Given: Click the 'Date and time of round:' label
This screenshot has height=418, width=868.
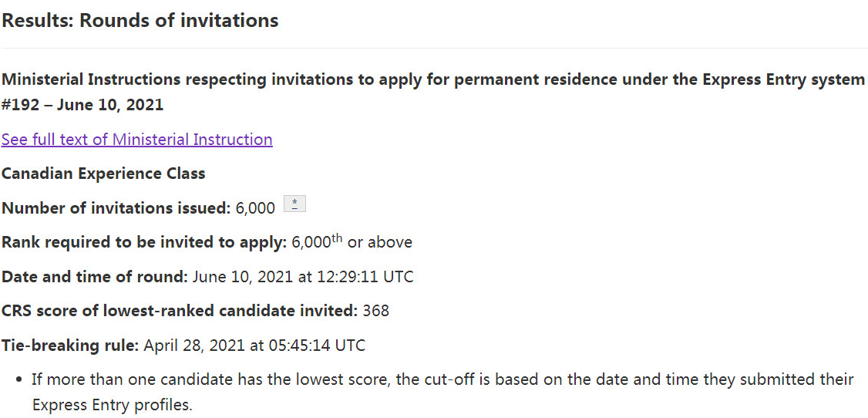Looking at the screenshot, I should click(x=95, y=277).
